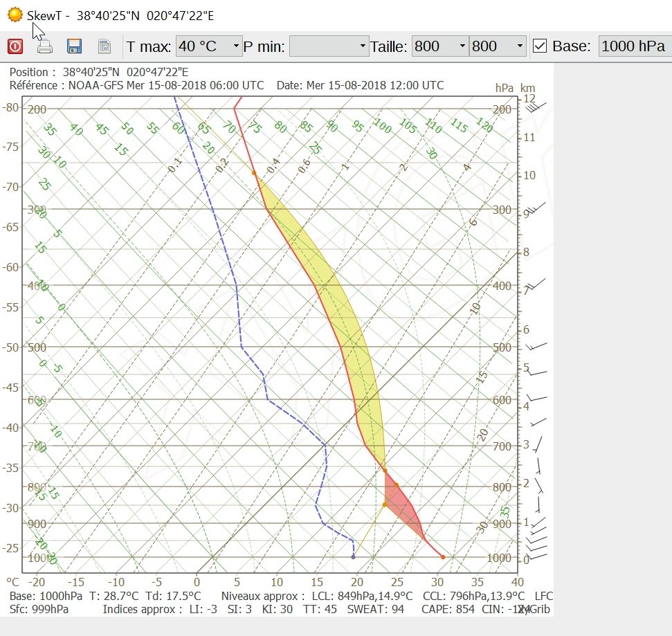
Task: Click the Position coordinates text
Action: click(x=99, y=72)
